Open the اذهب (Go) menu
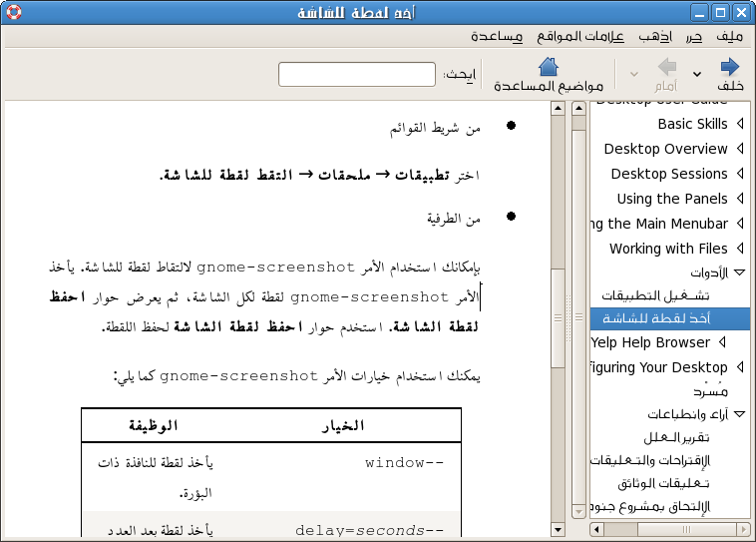Screen dimensions: 756x542 click(655, 37)
